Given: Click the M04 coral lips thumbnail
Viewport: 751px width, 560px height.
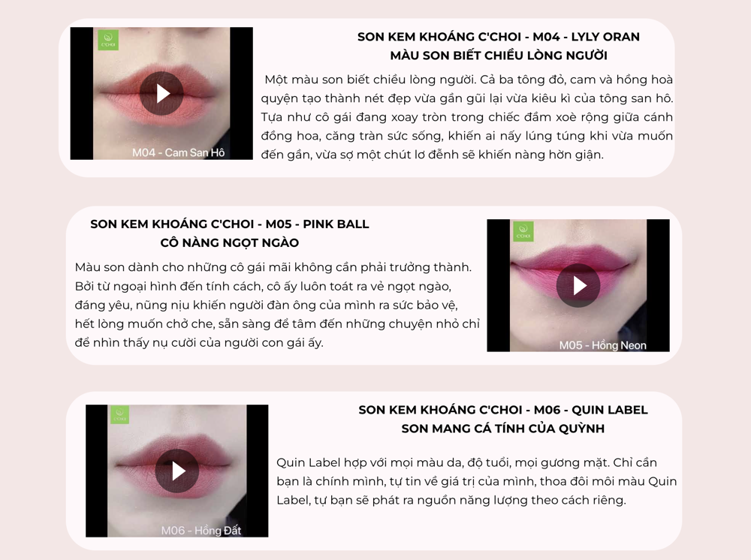Looking at the screenshot, I should pos(161,93).
